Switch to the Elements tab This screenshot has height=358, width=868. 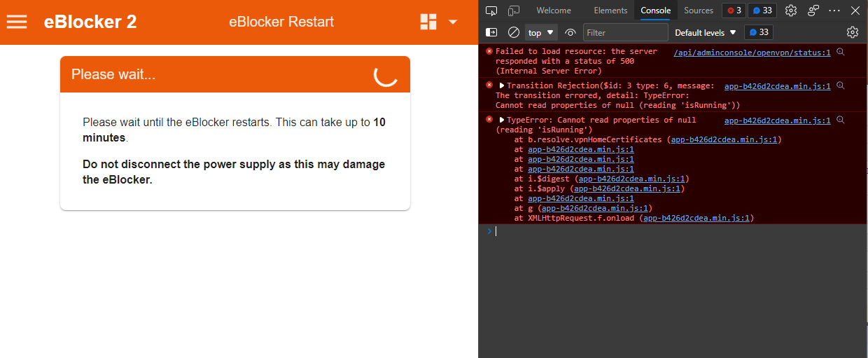(x=610, y=11)
